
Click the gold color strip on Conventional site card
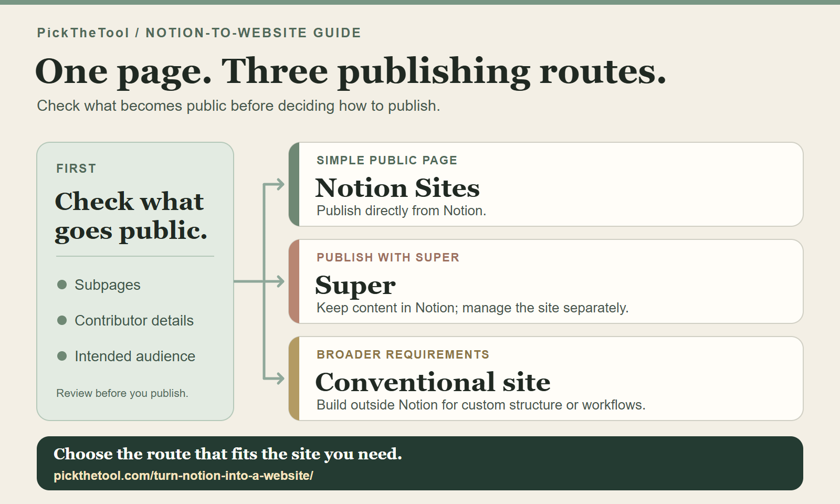point(294,379)
